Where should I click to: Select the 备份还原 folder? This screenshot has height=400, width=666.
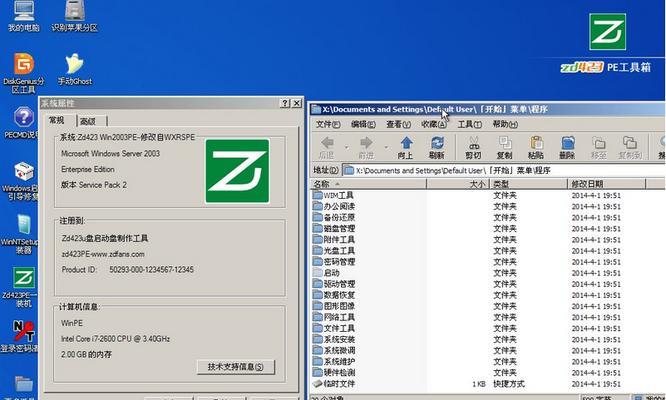[x=333, y=217]
